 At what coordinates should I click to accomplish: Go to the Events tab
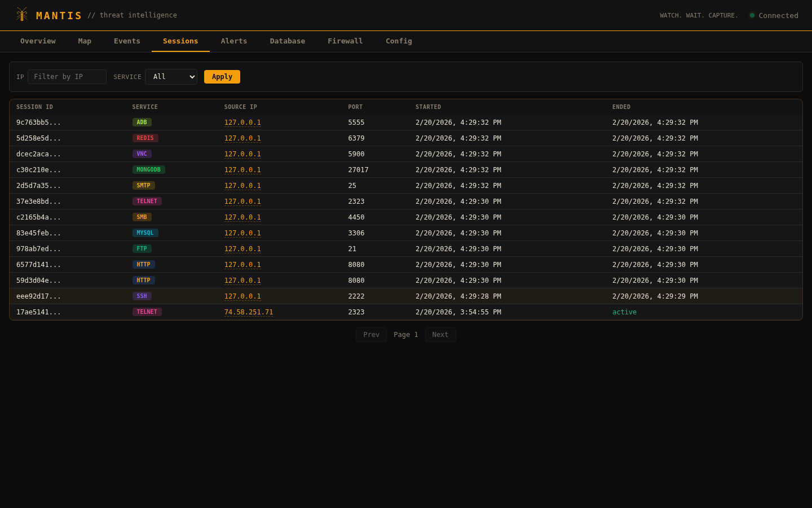pos(127,41)
